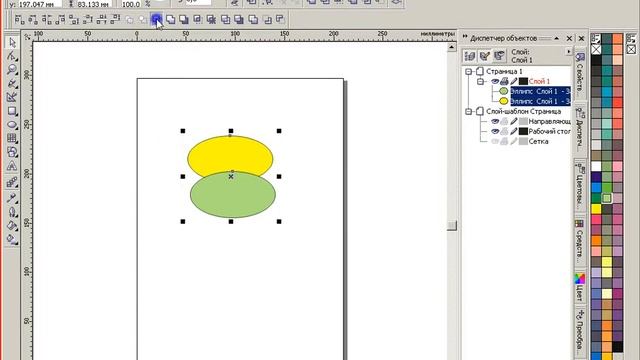Apply the no-color X swatch in palette

coord(596,49)
